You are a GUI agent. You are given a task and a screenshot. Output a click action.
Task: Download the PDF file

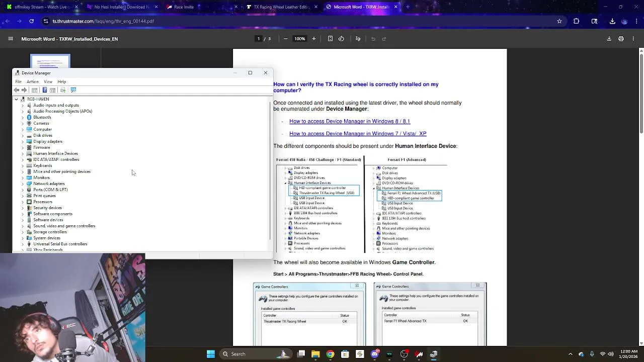pyautogui.click(x=609, y=39)
